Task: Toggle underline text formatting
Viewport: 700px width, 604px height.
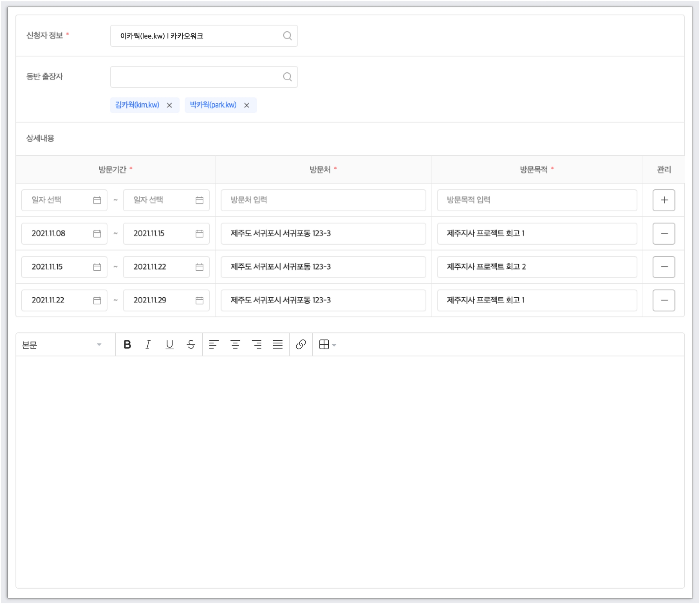Action: click(x=169, y=345)
